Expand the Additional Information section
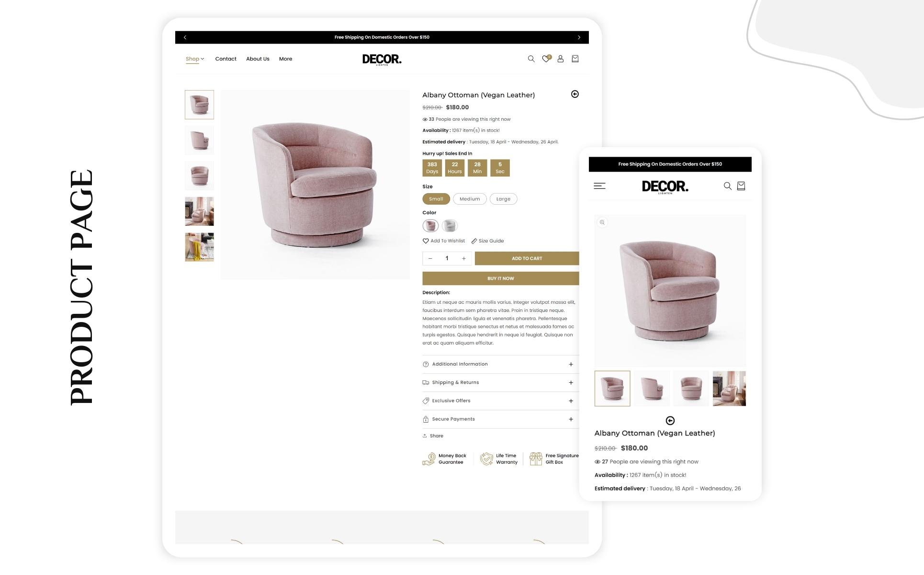The width and height of the screenshot is (924, 575). click(500, 364)
